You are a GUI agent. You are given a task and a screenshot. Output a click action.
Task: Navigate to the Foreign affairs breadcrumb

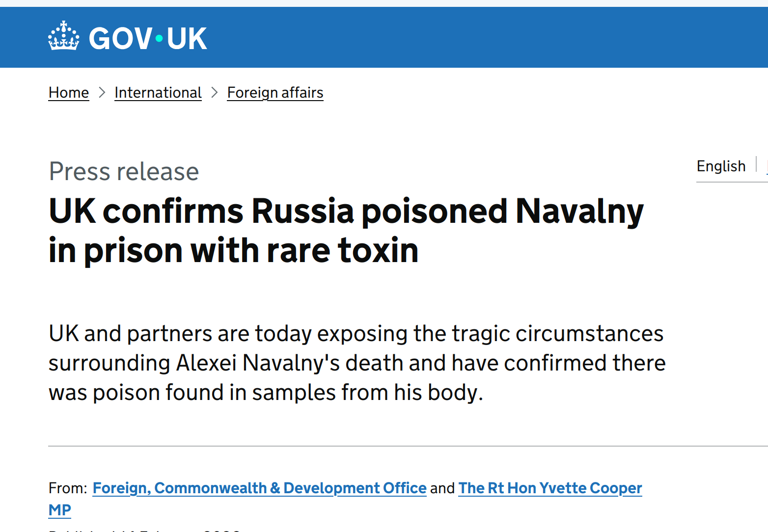click(x=275, y=93)
